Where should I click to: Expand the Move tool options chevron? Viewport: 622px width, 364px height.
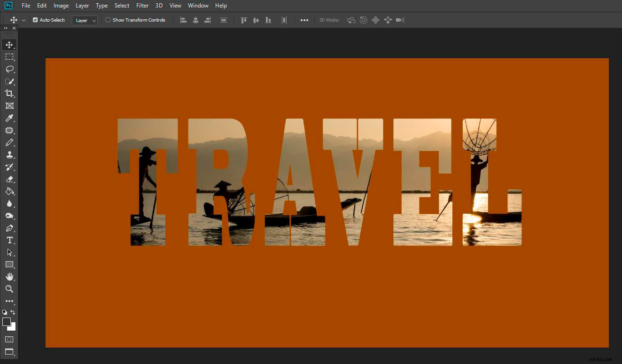23,20
